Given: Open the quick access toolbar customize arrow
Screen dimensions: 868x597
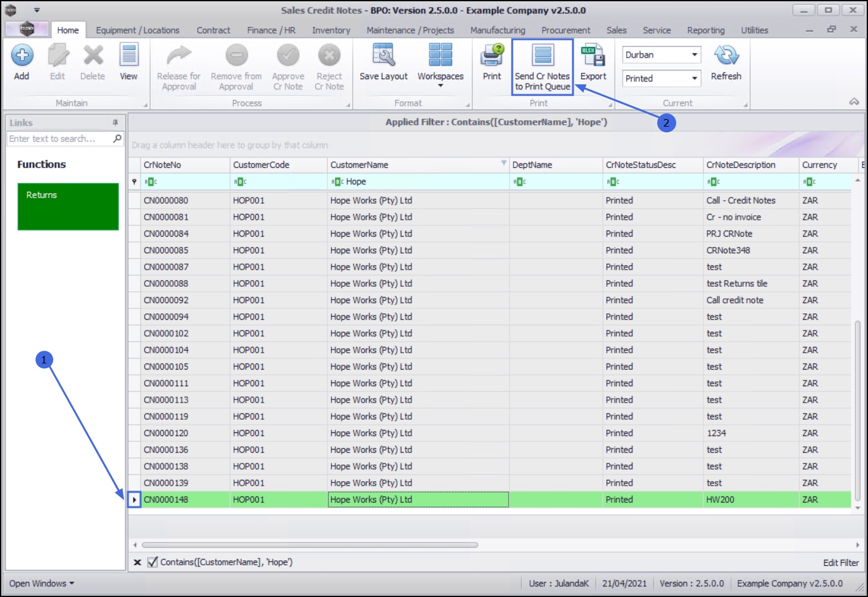Looking at the screenshot, I should pyautogui.click(x=37, y=10).
